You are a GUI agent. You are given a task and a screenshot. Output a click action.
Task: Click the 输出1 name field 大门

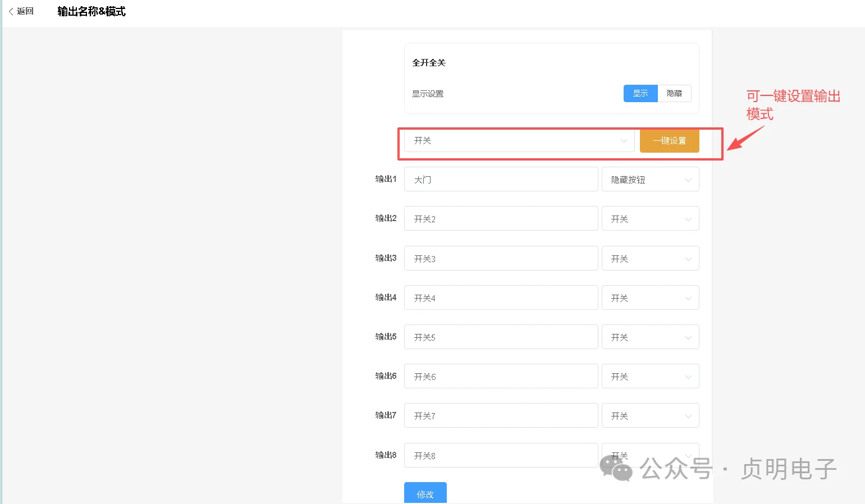coord(501,180)
